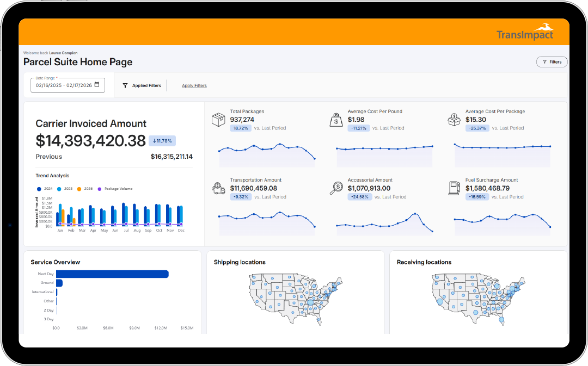The width and height of the screenshot is (588, 366).
Task: Click the Average Cost Per Package icon
Action: pyautogui.click(x=454, y=120)
